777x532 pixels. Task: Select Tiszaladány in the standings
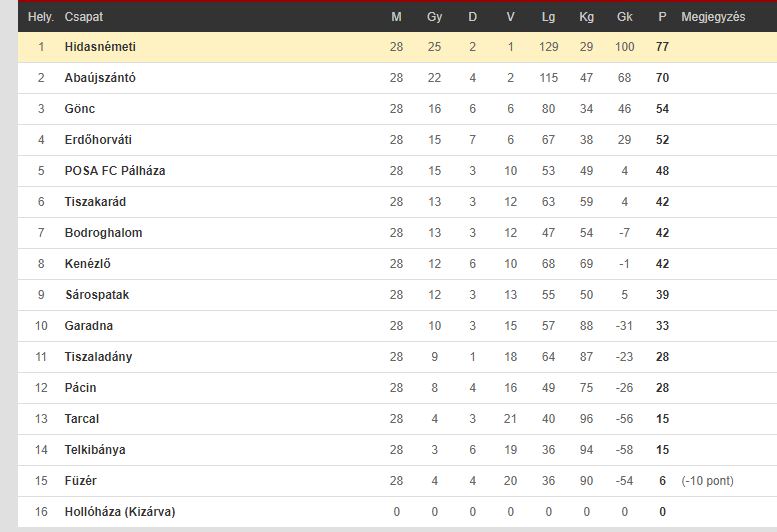click(x=99, y=357)
